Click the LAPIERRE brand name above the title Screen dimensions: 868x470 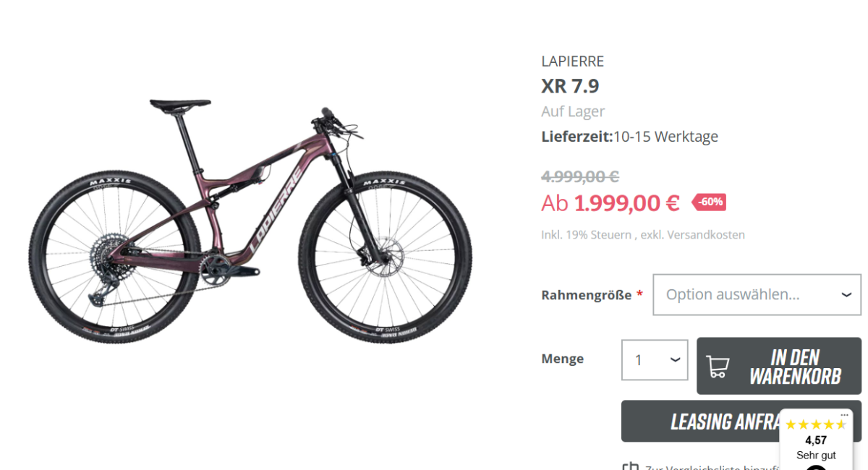[572, 61]
